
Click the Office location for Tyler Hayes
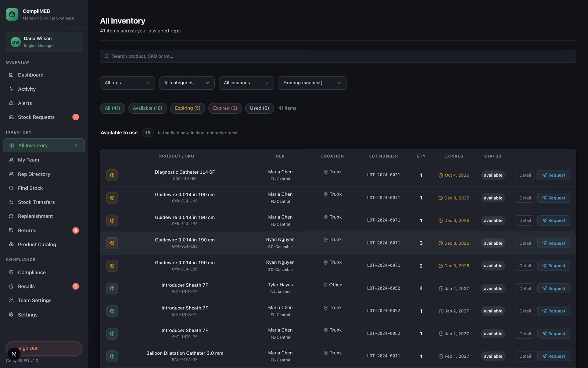[333, 285]
